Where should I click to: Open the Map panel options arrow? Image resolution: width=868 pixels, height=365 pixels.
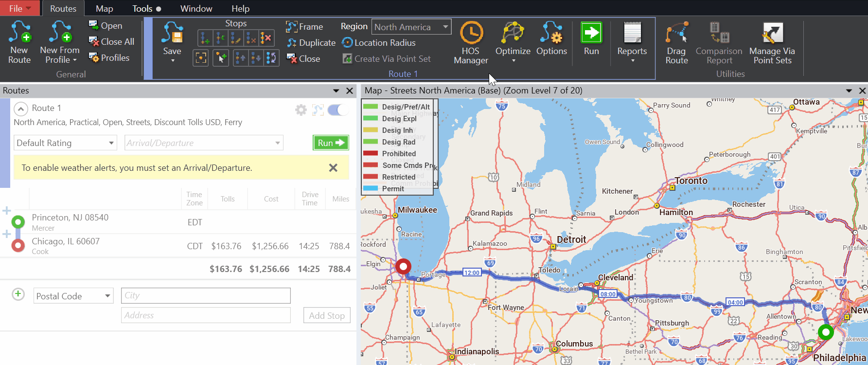click(x=849, y=91)
